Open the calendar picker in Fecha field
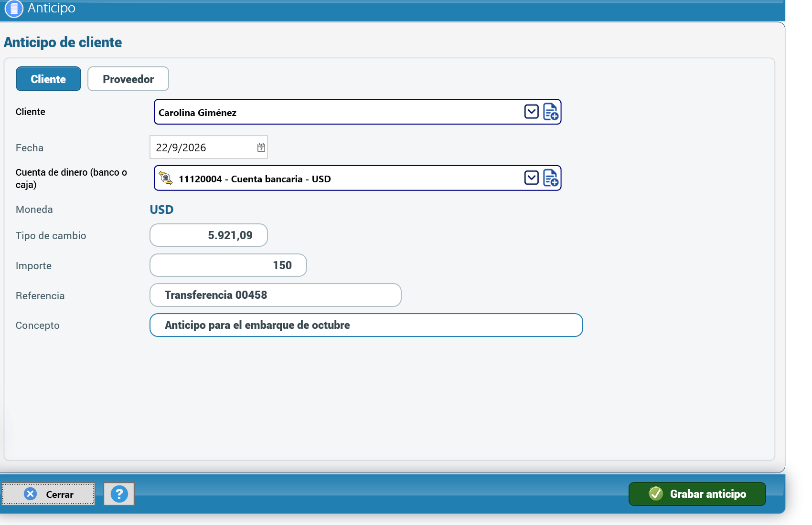Viewport: 812px width, 525px height. point(261,147)
